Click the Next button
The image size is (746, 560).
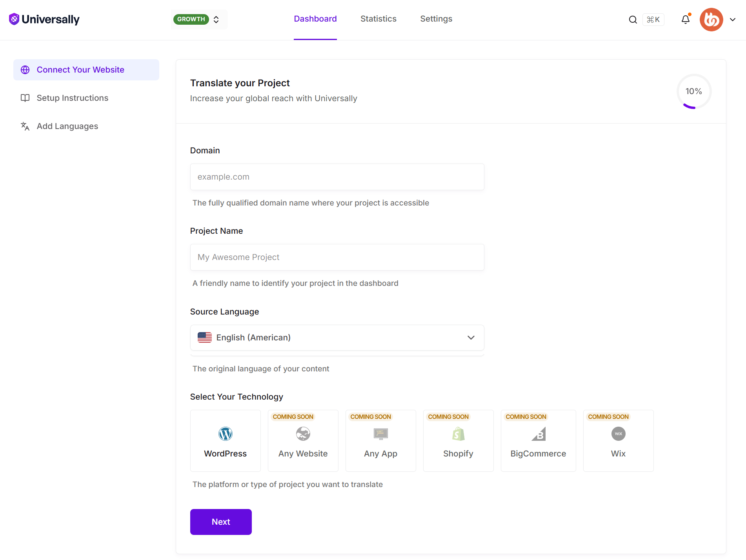tap(221, 522)
